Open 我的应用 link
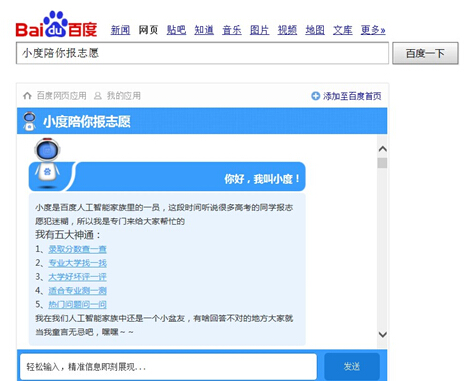This screenshot has width=465, height=381. [x=124, y=96]
